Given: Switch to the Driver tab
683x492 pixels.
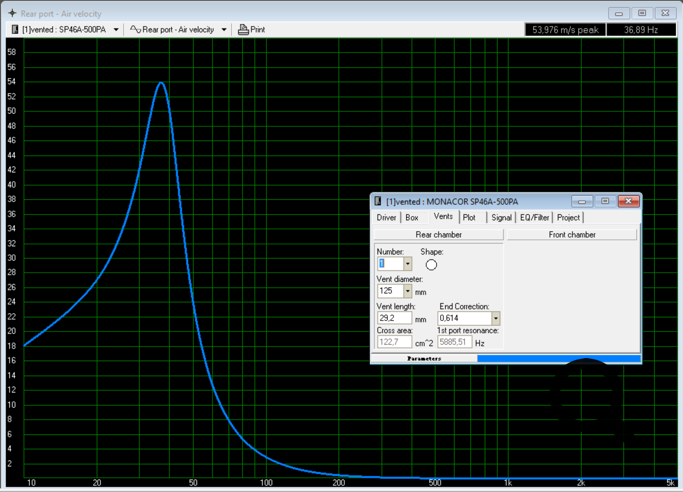Looking at the screenshot, I should click(x=386, y=217).
